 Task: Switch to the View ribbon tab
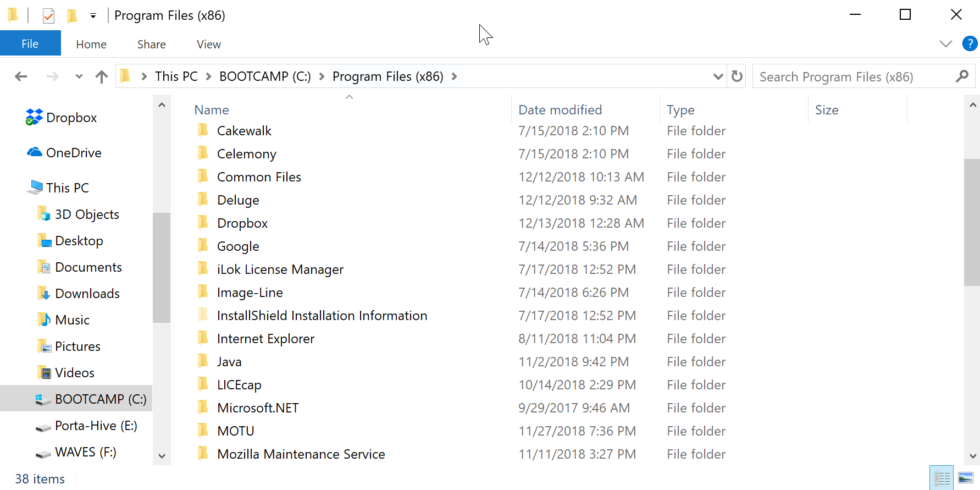point(209,44)
